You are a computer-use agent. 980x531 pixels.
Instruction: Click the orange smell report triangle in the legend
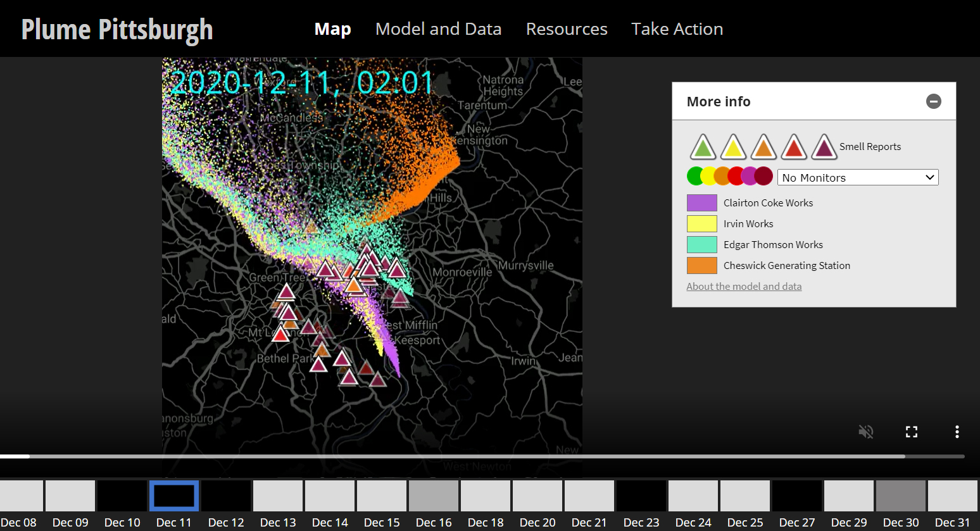click(763, 147)
